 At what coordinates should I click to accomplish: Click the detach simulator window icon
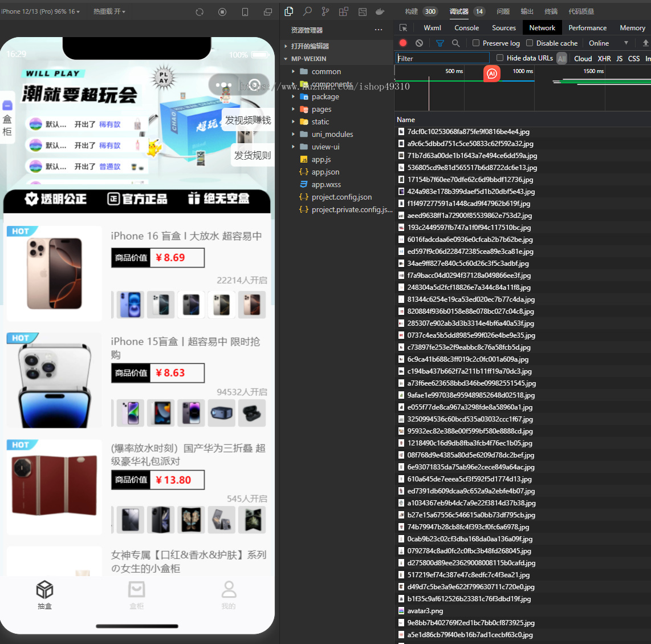268,12
